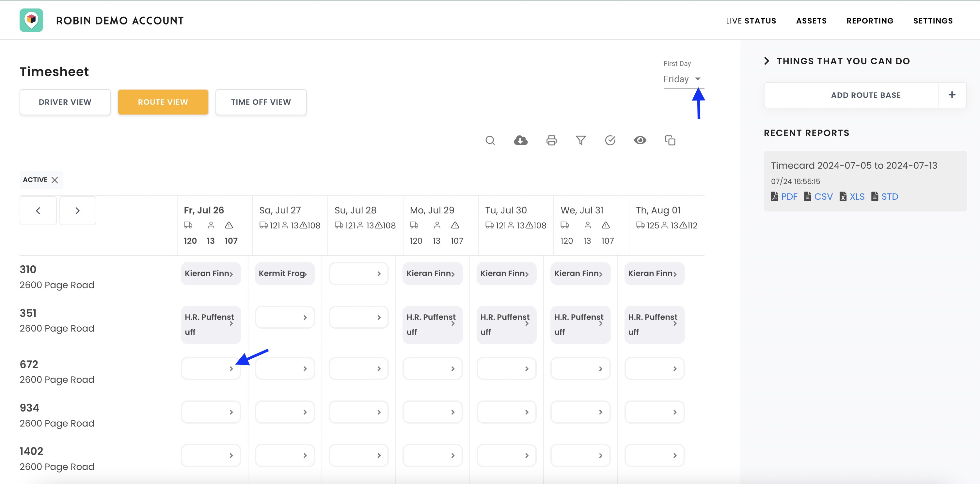
Task: Click the truck icon under Mo, Jul 29
Action: pos(414,225)
